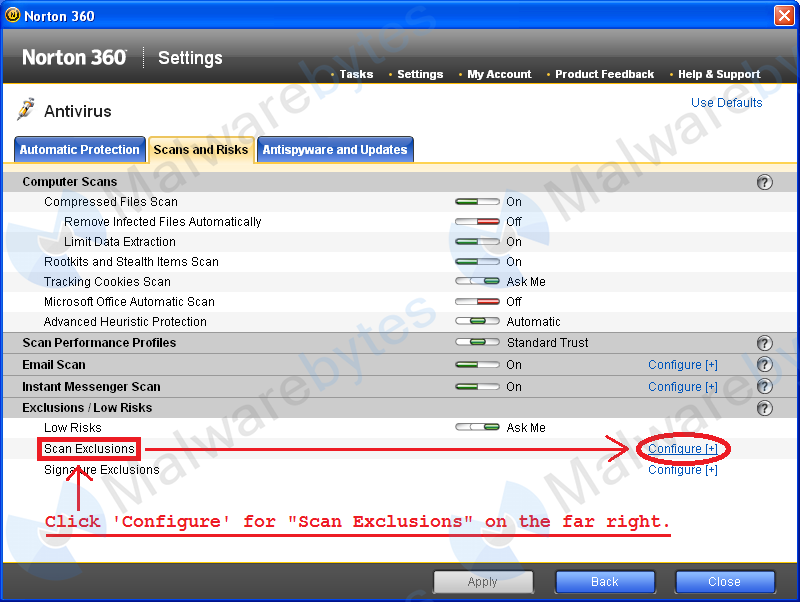The image size is (800, 602).
Task: Close the Norton 360 window
Action: 784,15
